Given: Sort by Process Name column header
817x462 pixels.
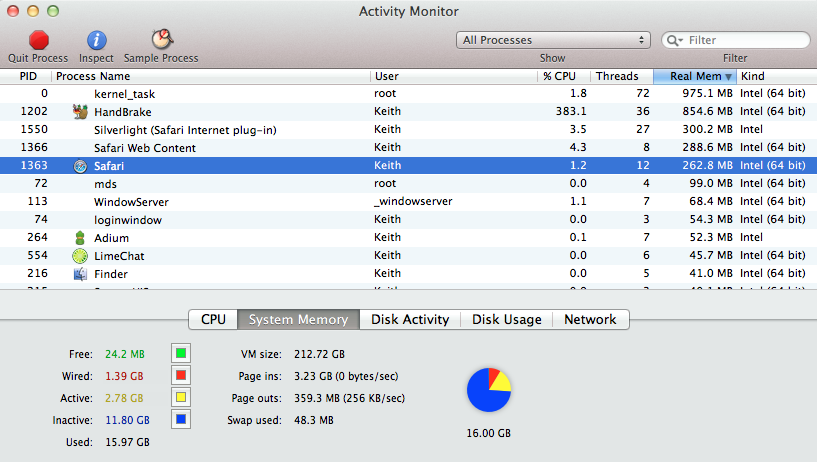Looking at the screenshot, I should [211, 76].
